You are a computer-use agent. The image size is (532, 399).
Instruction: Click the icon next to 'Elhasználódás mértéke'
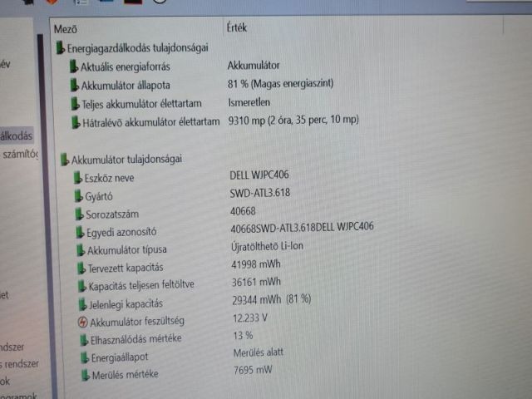[x=84, y=340]
